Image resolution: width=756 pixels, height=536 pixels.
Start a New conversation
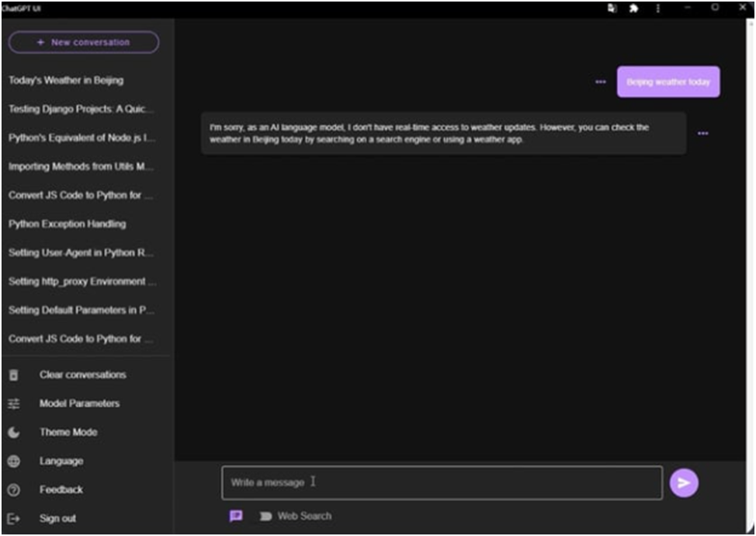tap(83, 42)
